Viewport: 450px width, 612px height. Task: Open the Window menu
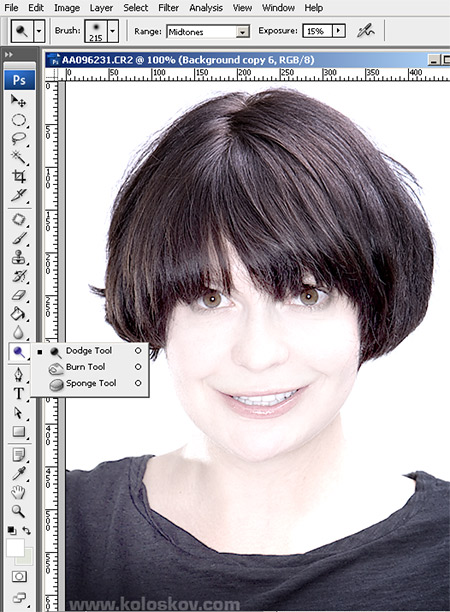[x=278, y=7]
